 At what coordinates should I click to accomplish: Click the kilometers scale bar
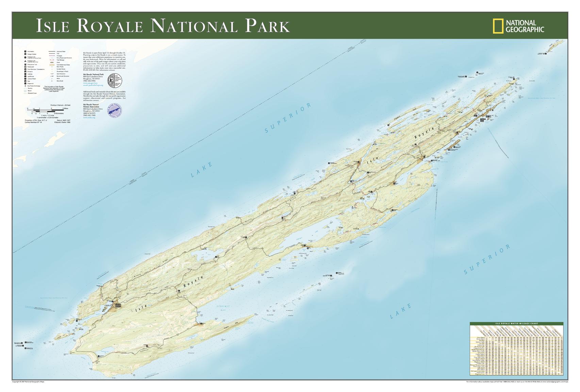pos(44,112)
